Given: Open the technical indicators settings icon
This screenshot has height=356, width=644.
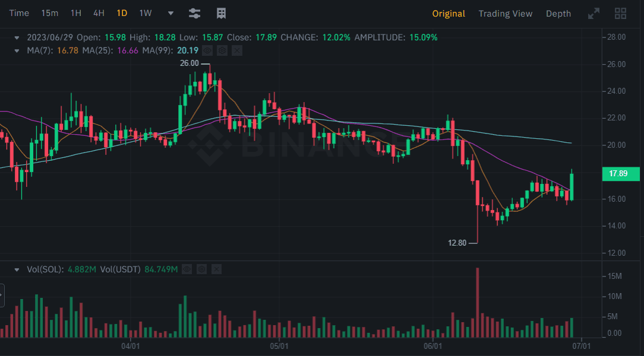Looking at the screenshot, I should pos(194,13).
